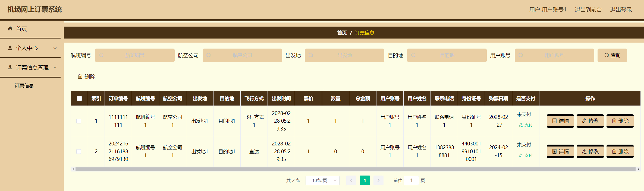This screenshot has width=644, height=191.
Task: Click search icon inside 航空公司 field
Action: [209, 55]
